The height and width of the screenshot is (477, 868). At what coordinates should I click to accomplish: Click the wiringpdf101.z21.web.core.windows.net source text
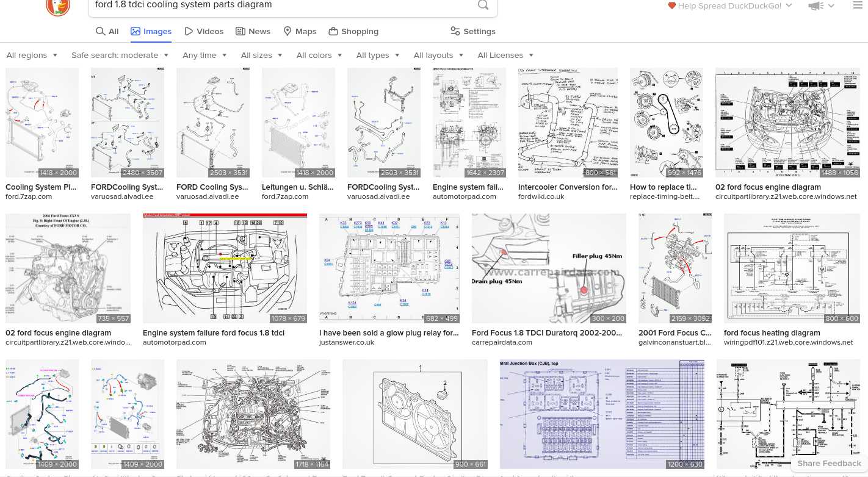[788, 342]
